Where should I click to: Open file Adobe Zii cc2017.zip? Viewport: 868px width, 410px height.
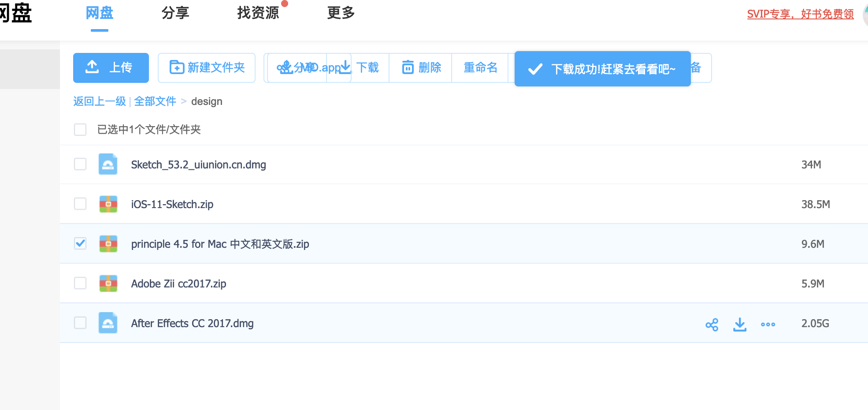point(178,284)
